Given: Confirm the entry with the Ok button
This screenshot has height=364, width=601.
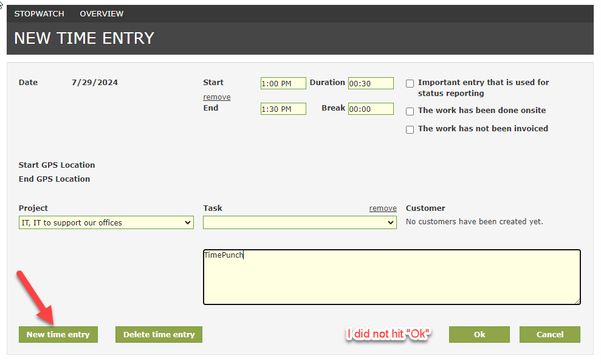Looking at the screenshot, I should [x=479, y=334].
